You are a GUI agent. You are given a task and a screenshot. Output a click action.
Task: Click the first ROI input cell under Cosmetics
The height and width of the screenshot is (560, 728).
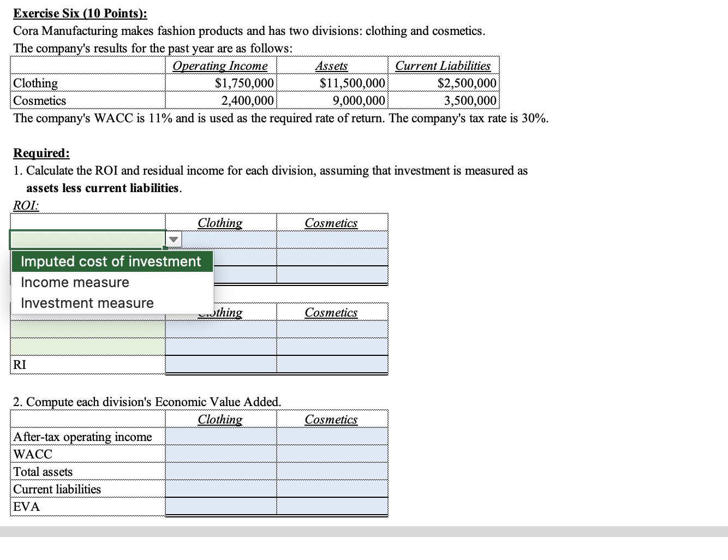pos(332,240)
